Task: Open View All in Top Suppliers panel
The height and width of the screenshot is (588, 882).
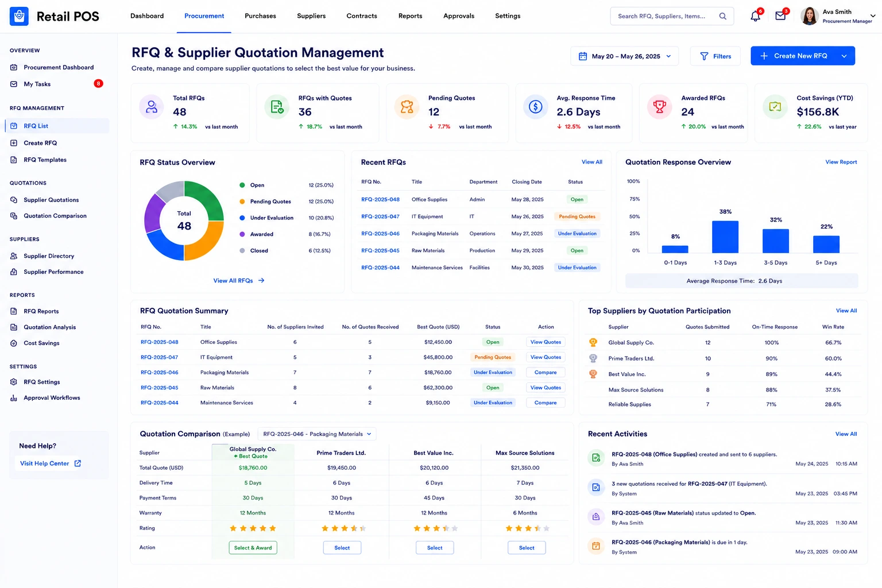Action: click(x=846, y=311)
